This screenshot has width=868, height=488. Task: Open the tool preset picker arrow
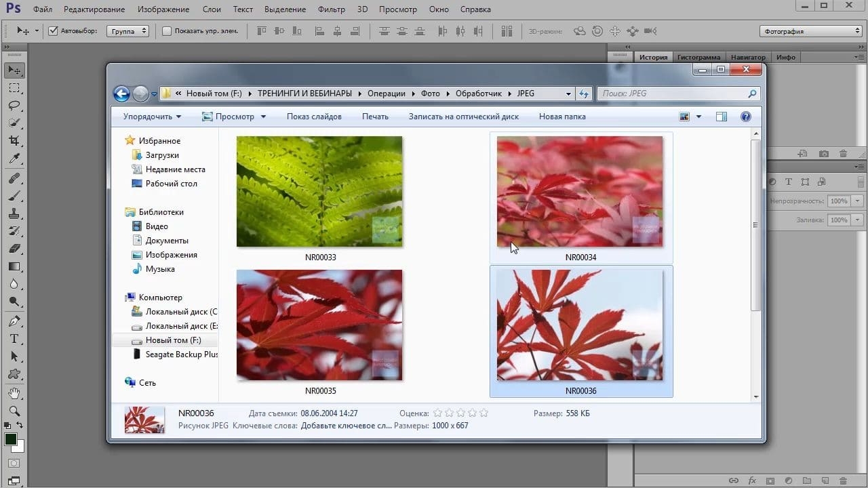tap(37, 31)
